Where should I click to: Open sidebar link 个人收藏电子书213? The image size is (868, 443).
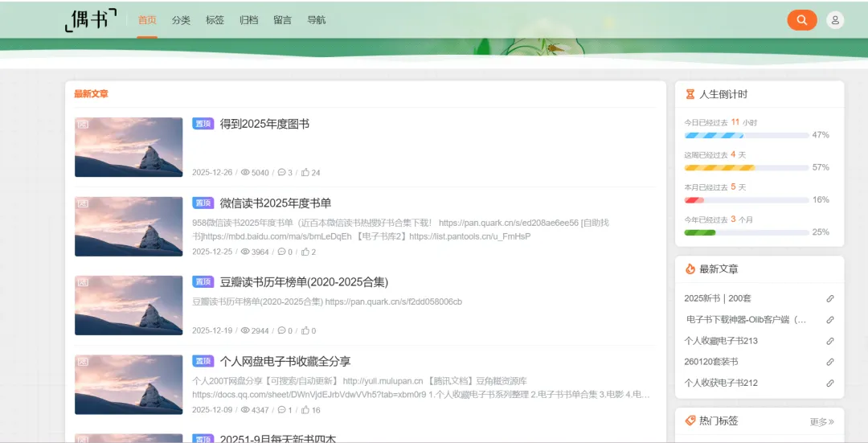tap(721, 341)
